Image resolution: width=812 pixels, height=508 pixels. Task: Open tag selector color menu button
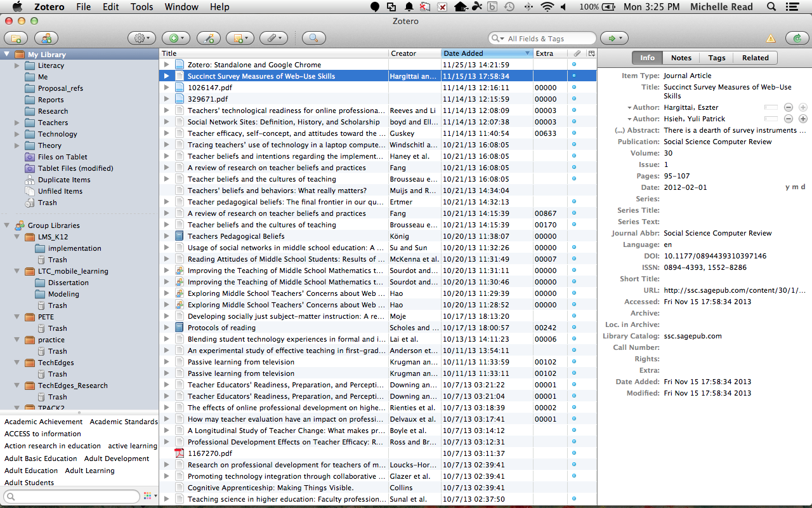click(149, 496)
